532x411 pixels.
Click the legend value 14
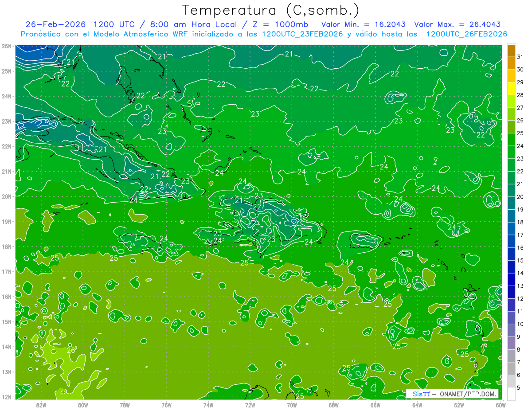(520, 273)
